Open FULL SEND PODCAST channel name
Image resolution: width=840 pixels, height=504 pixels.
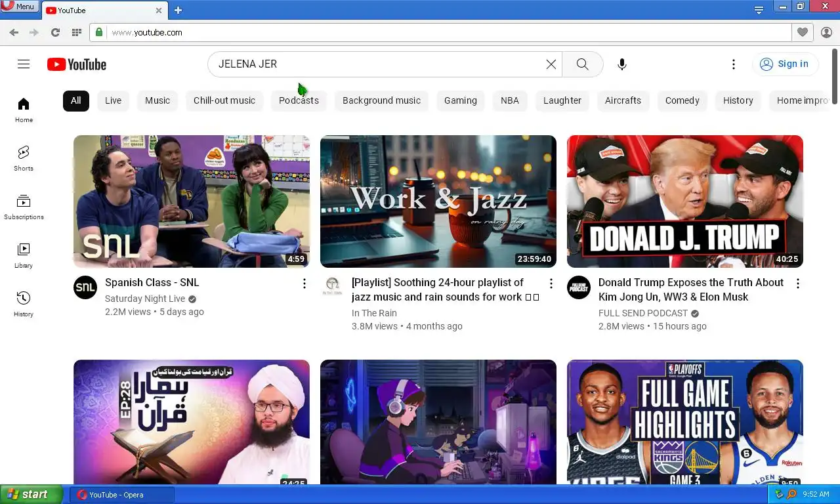[643, 313]
